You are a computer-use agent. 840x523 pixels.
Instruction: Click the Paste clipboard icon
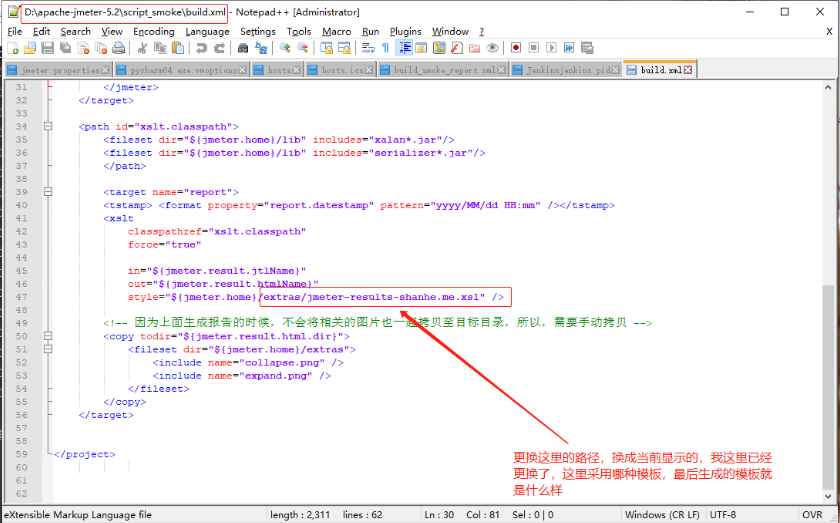(177, 48)
